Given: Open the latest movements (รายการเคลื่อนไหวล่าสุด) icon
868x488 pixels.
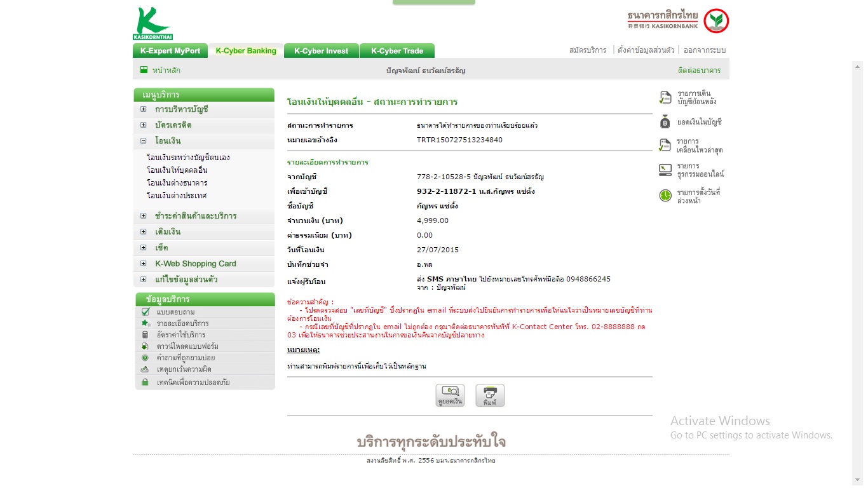Looking at the screenshot, I should point(665,146).
